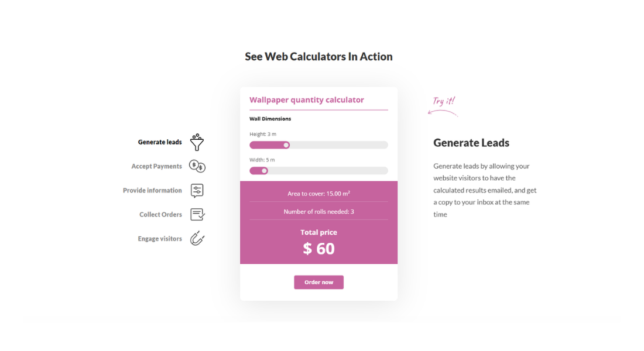Click the $ 60 total price value

[318, 249]
